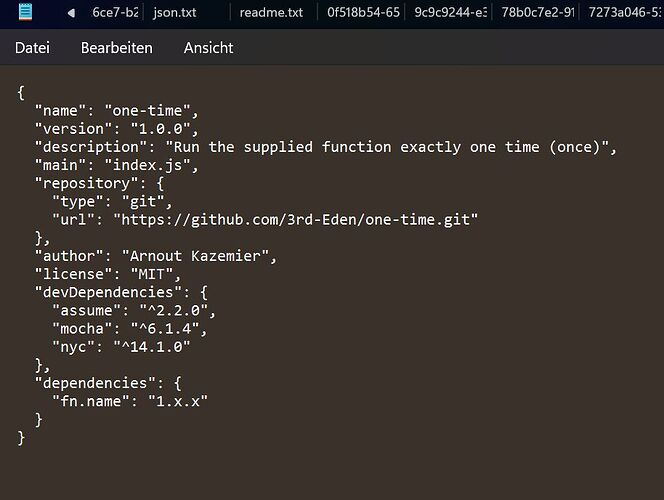Switch to the 6ce7-b2 tab

coord(115,12)
